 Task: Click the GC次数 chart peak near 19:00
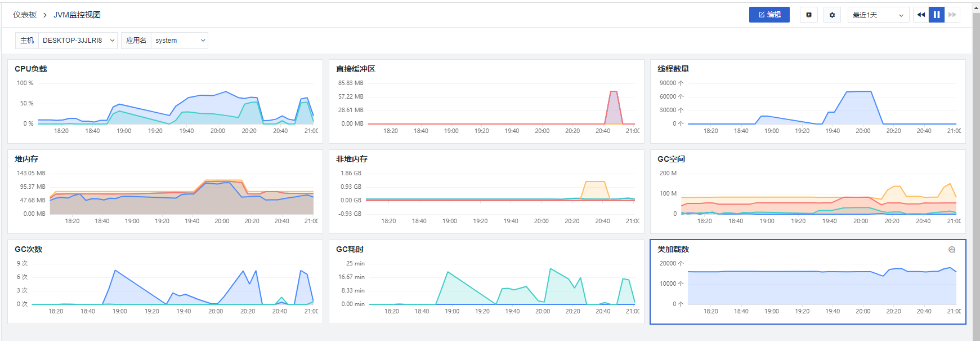(115, 271)
